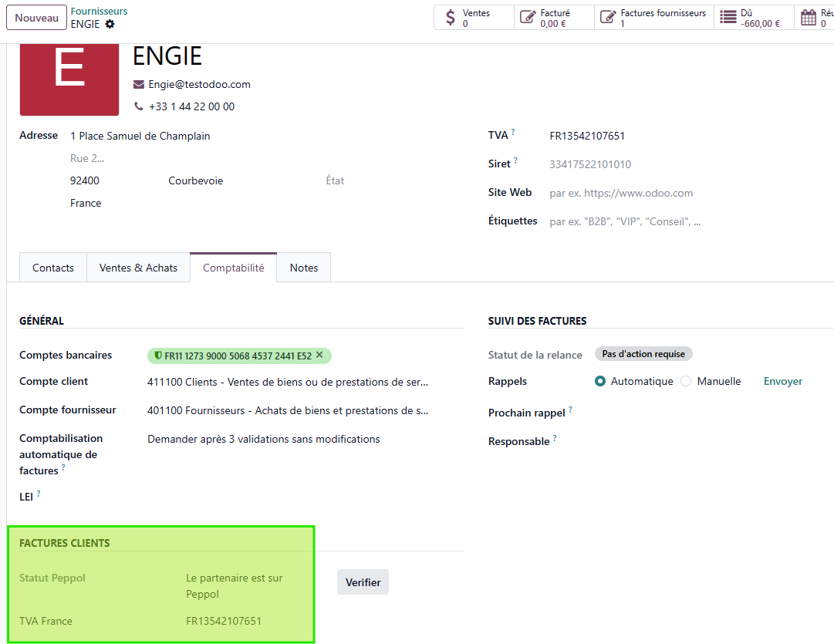Click the Dû list icon
Screen dimensions: 834x644
(x=728, y=18)
